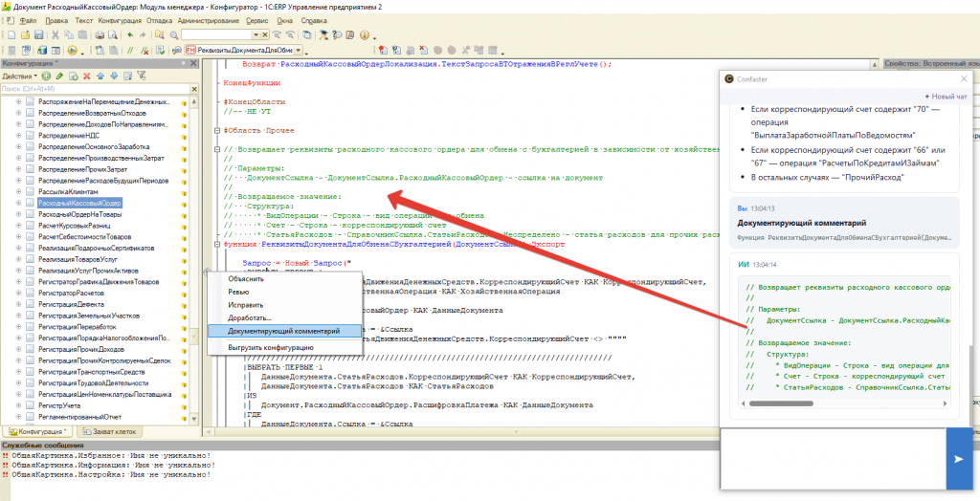The image size is (980, 501).
Task: Click the blue move-up arrow icon
Action: (100, 76)
